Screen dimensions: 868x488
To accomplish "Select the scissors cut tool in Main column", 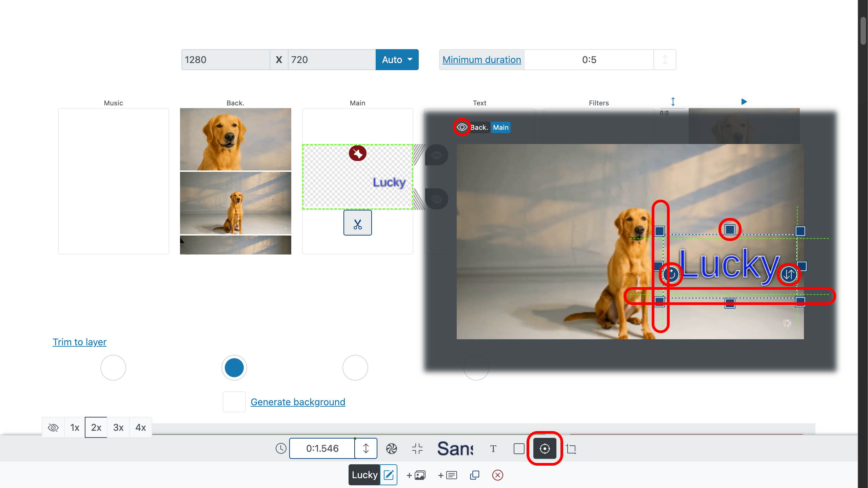I will click(357, 223).
